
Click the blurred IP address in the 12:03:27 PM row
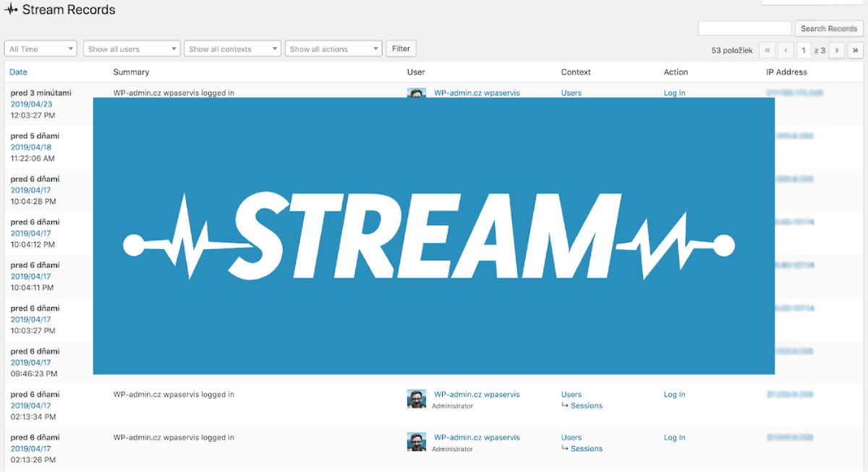pos(794,93)
